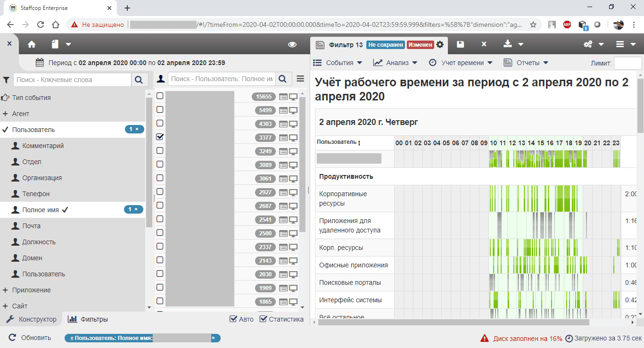Toggle the Авто checkbox

(233, 319)
